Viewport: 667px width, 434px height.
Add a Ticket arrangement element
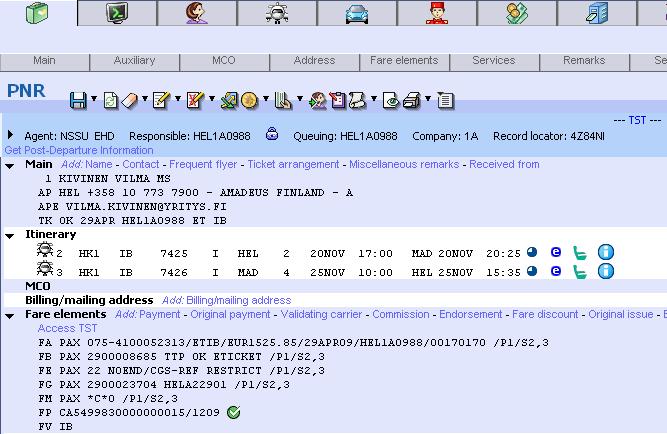tap(293, 164)
